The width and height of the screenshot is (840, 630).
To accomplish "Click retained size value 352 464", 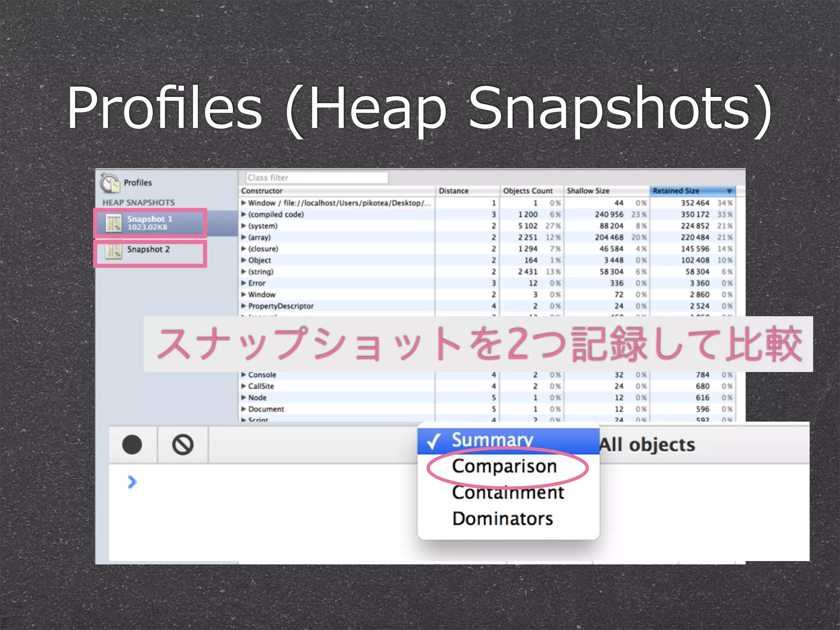I will coord(695,203).
